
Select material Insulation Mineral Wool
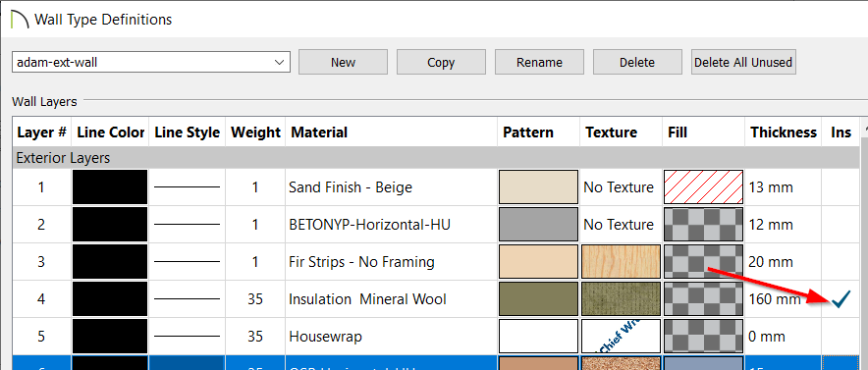(367, 299)
